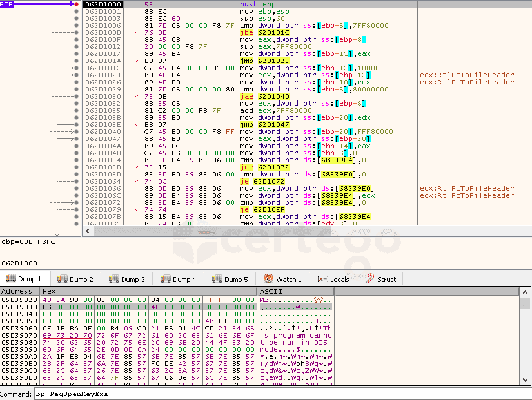Screen dimensions: 532x400
Task: Click the jump marker arrow at 062D105B
Action: tap(136, 167)
